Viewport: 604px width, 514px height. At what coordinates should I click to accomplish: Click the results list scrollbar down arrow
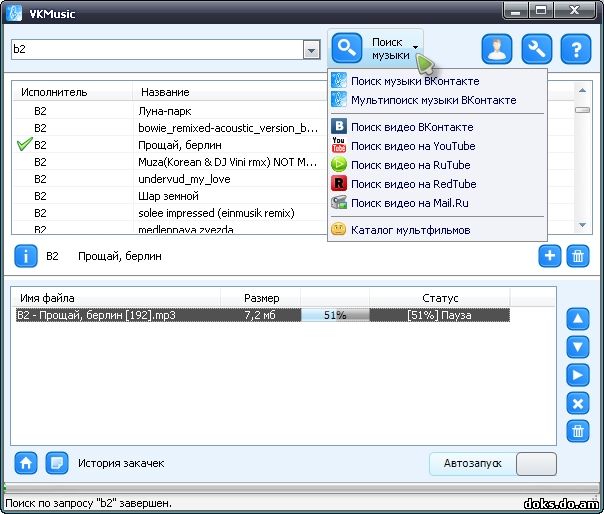582,225
